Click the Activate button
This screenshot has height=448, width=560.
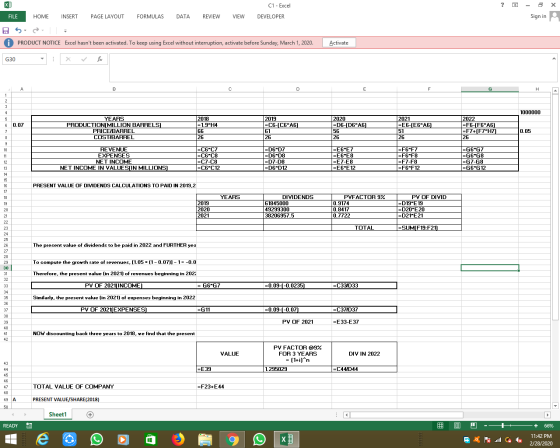coord(339,43)
